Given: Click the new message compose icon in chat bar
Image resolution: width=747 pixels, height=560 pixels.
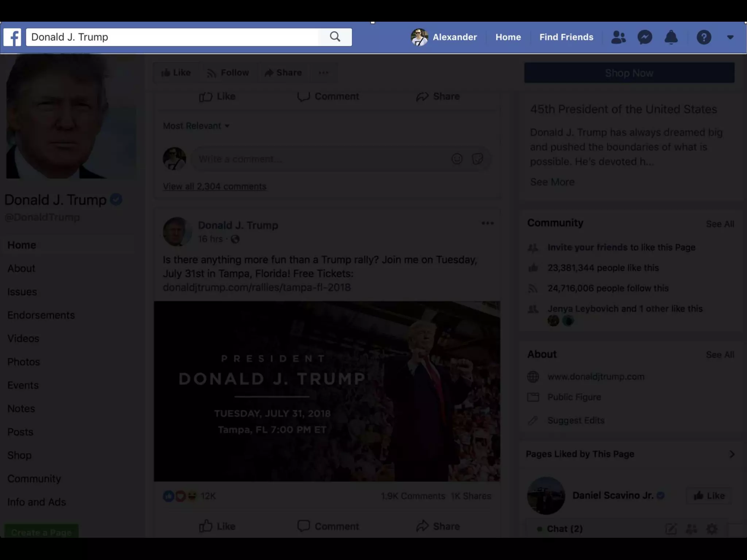Looking at the screenshot, I should (x=671, y=529).
